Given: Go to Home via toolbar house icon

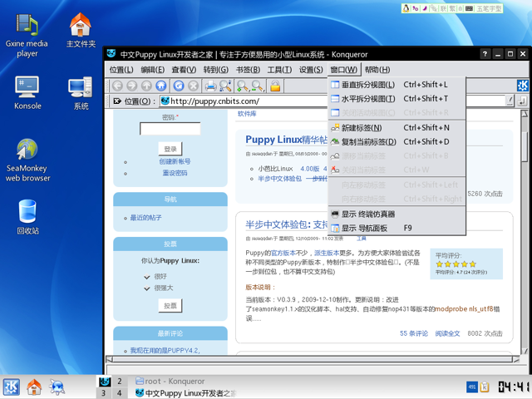Looking at the screenshot, I should pyautogui.click(x=161, y=86).
